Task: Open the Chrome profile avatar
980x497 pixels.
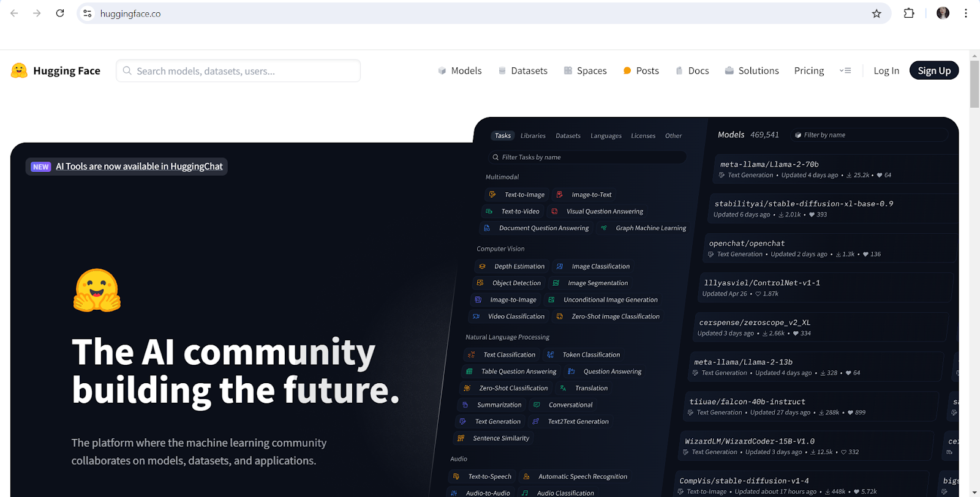Action: tap(943, 13)
